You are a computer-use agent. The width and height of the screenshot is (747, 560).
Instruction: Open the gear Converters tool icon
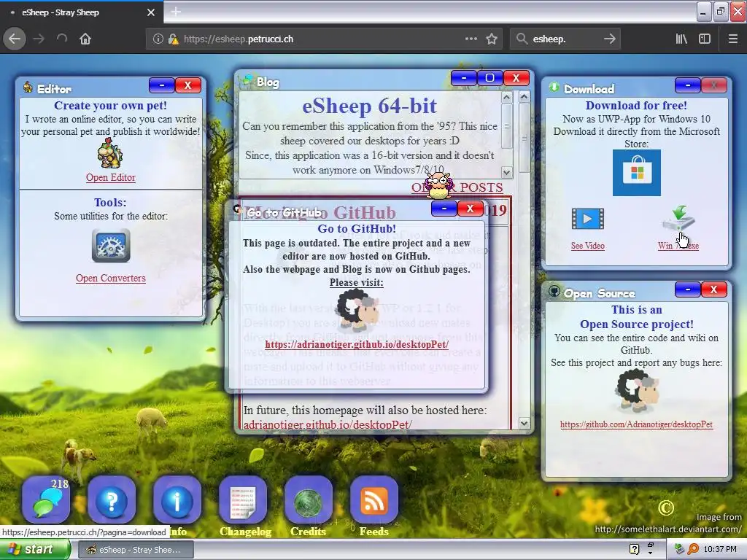[111, 245]
